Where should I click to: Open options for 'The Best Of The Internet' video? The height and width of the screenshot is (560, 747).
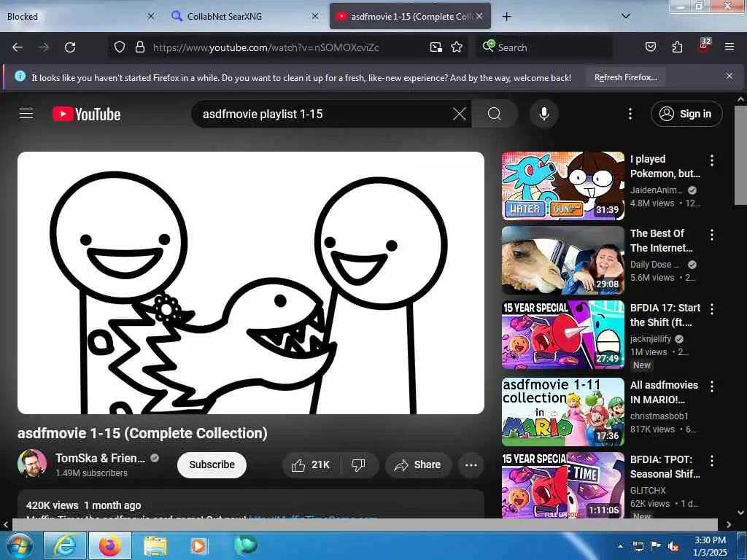pyautogui.click(x=712, y=234)
